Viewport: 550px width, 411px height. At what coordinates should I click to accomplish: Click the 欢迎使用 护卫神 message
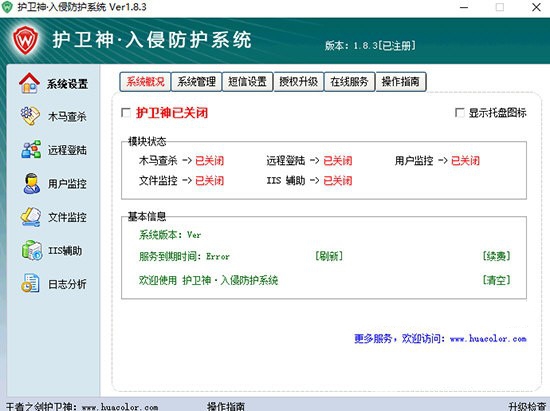(x=208, y=280)
